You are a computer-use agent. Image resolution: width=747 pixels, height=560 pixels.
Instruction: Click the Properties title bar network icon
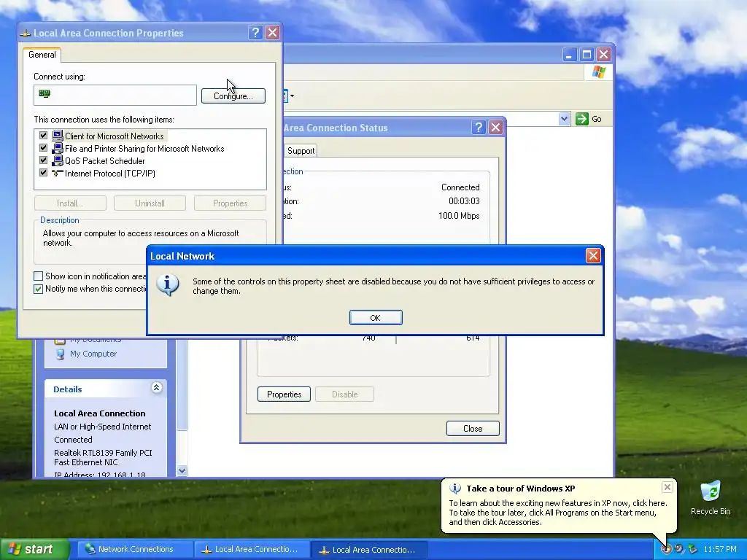(26, 34)
